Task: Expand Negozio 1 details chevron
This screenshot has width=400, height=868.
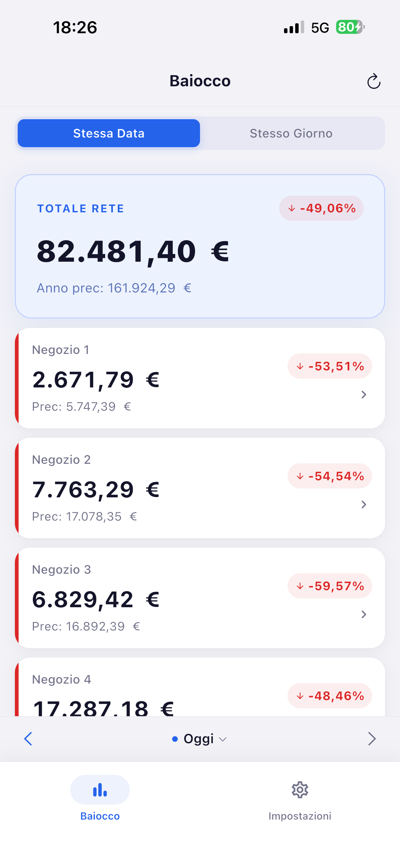Action: (364, 395)
